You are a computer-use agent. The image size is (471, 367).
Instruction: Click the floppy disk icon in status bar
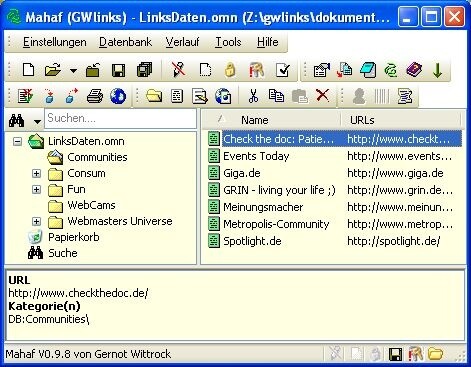(396, 354)
